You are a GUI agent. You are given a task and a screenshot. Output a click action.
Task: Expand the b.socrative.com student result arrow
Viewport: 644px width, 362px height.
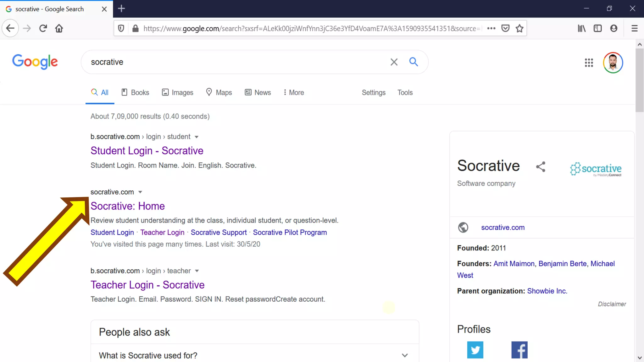coord(197,137)
